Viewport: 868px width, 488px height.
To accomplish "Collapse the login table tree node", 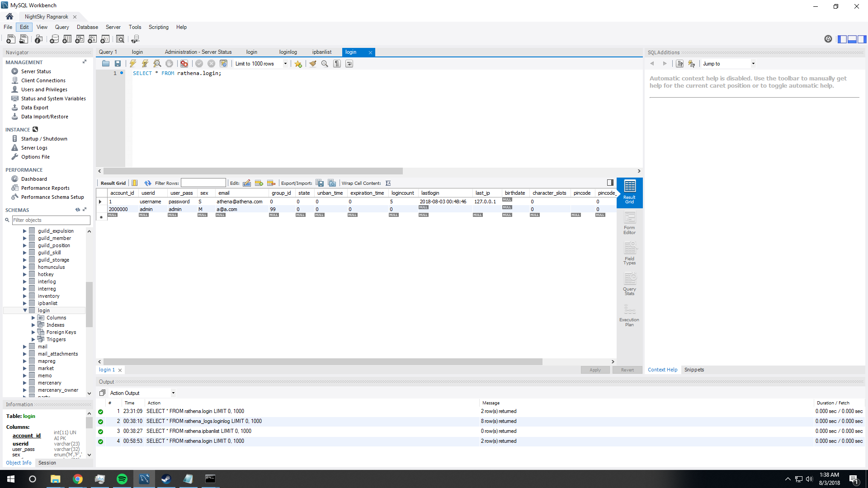I will [25, 310].
